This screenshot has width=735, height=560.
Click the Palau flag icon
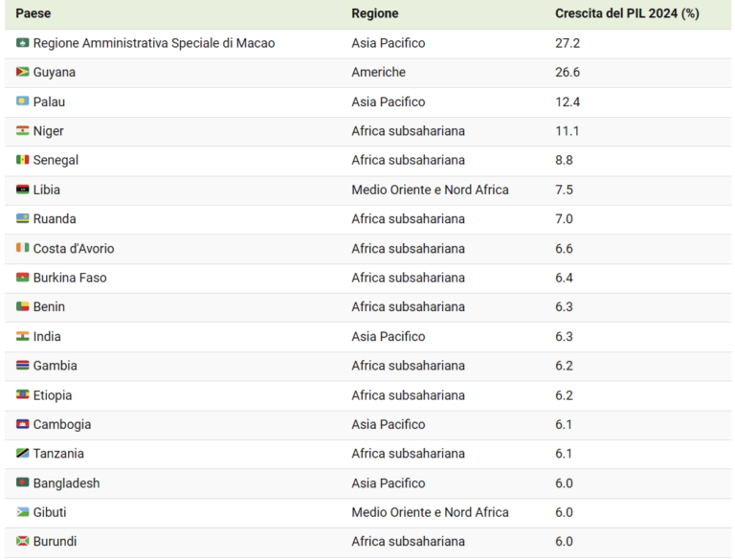click(22, 101)
